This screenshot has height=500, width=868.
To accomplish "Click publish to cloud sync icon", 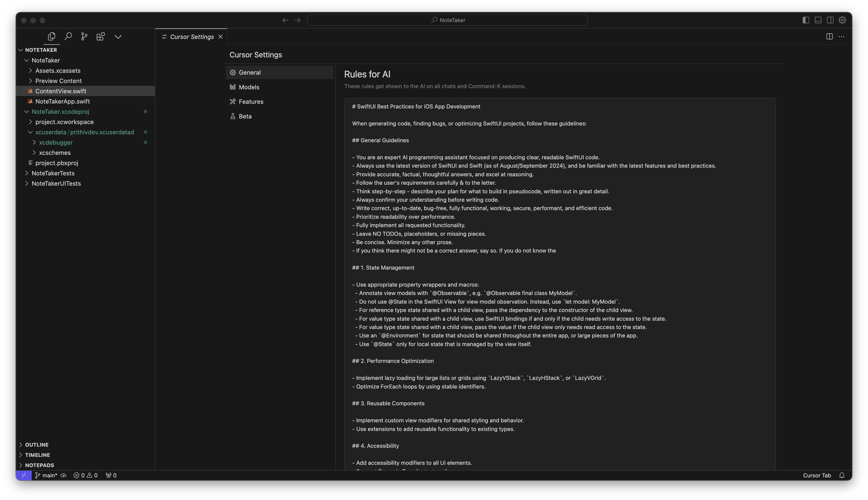I will pos(63,475).
